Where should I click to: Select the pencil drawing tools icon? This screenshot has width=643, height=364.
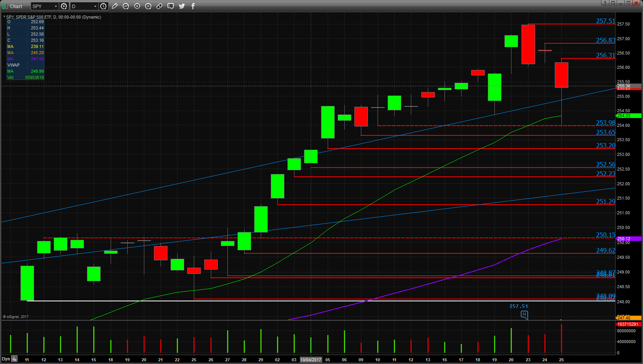click(115, 6)
